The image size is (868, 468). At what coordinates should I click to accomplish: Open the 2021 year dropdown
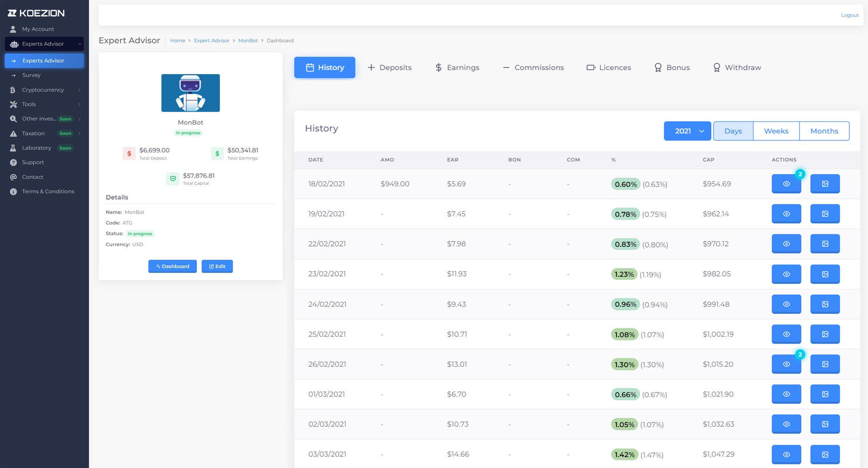point(687,131)
